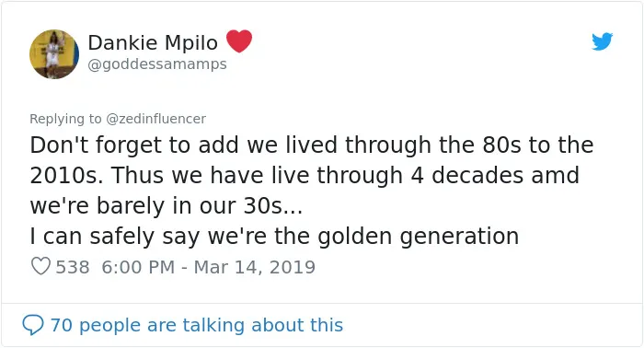
Task: Open the @zedinfluencer profile mention
Action: tap(156, 119)
